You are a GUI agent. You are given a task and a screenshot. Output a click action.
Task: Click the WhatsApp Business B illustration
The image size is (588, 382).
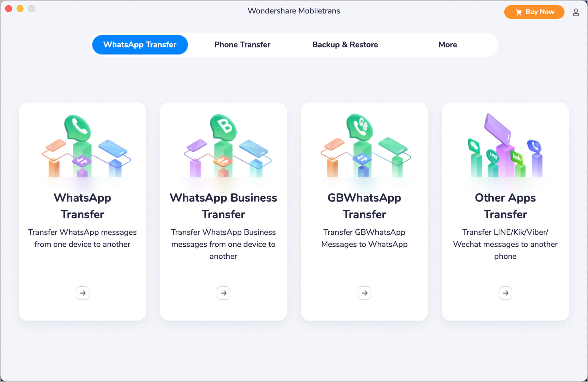pyautogui.click(x=224, y=127)
